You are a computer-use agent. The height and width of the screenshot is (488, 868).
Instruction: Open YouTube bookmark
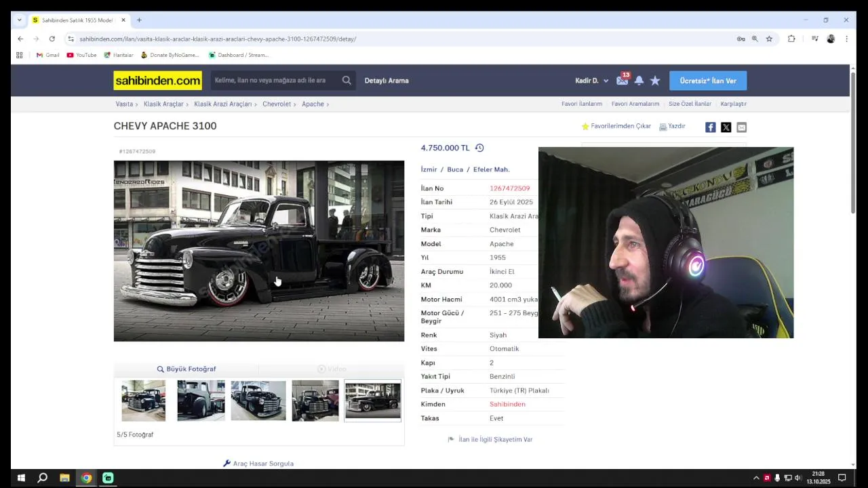click(x=81, y=55)
